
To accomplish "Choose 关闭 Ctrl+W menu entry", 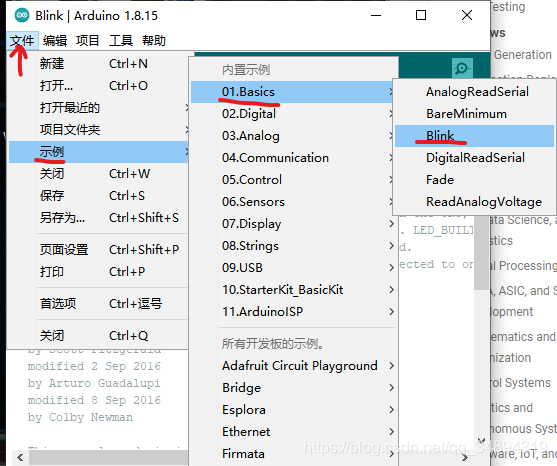I will [98, 174].
